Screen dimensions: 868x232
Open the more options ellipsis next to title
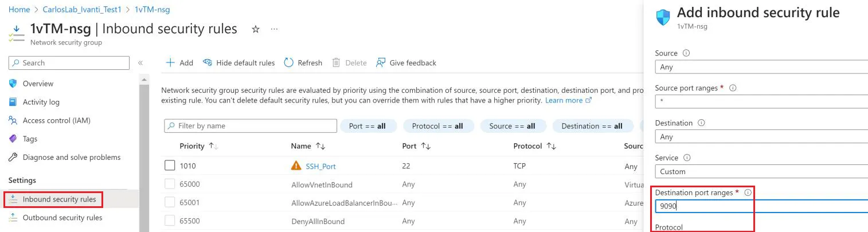[274, 29]
